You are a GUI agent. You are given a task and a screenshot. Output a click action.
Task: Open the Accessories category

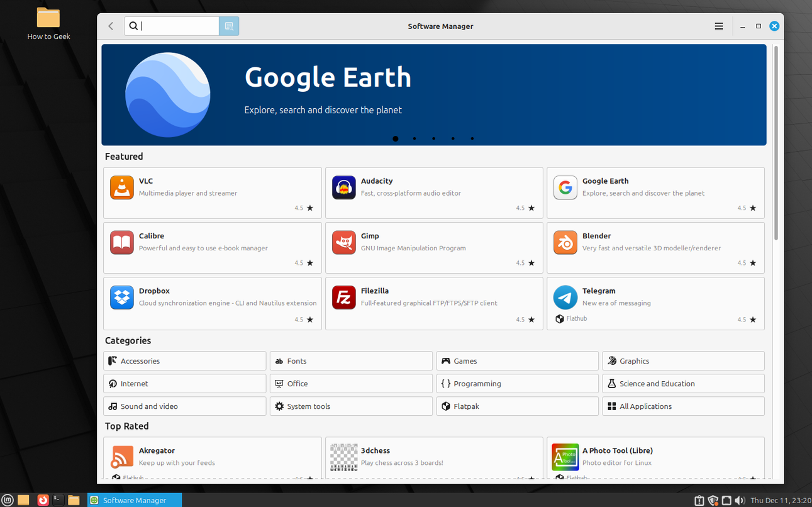click(185, 361)
